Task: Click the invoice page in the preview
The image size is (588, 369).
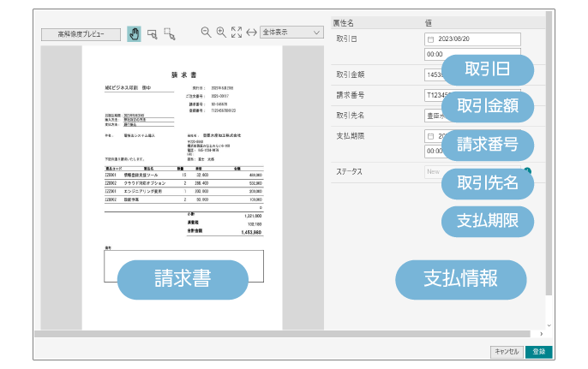Action: [183, 187]
